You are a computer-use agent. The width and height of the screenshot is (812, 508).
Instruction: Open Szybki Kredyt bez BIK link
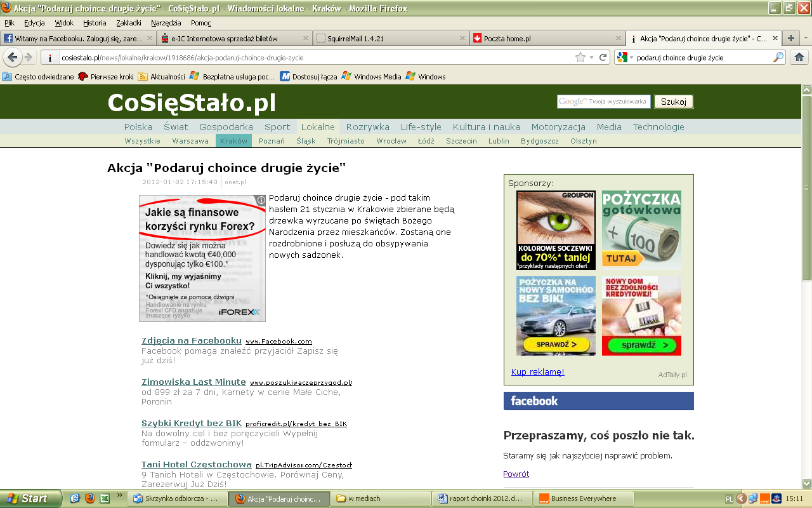(x=192, y=423)
